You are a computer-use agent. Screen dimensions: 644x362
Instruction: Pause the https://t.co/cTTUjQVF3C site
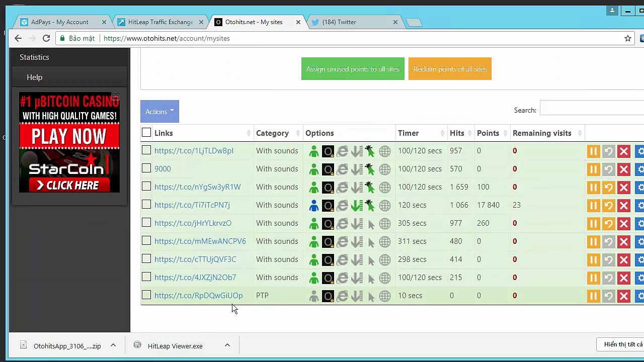[x=594, y=259]
